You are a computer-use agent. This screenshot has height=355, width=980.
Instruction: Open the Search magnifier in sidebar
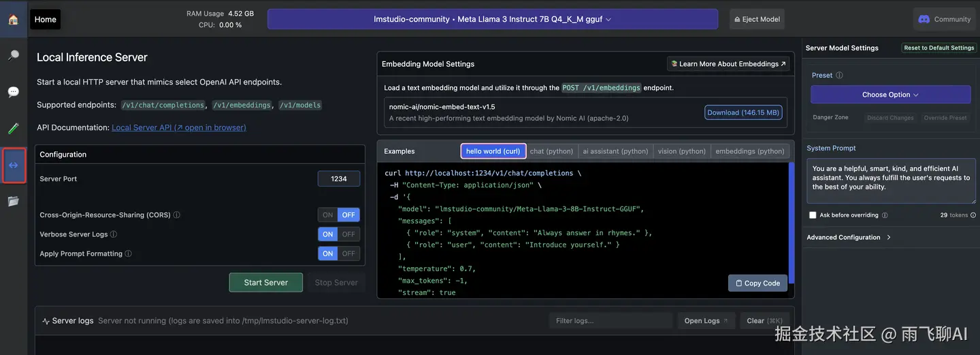coord(13,55)
